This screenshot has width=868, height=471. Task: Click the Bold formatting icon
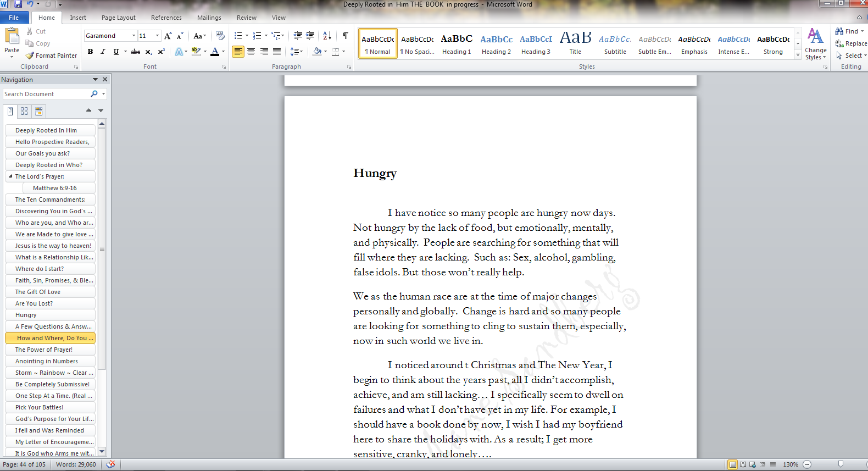pyautogui.click(x=90, y=52)
